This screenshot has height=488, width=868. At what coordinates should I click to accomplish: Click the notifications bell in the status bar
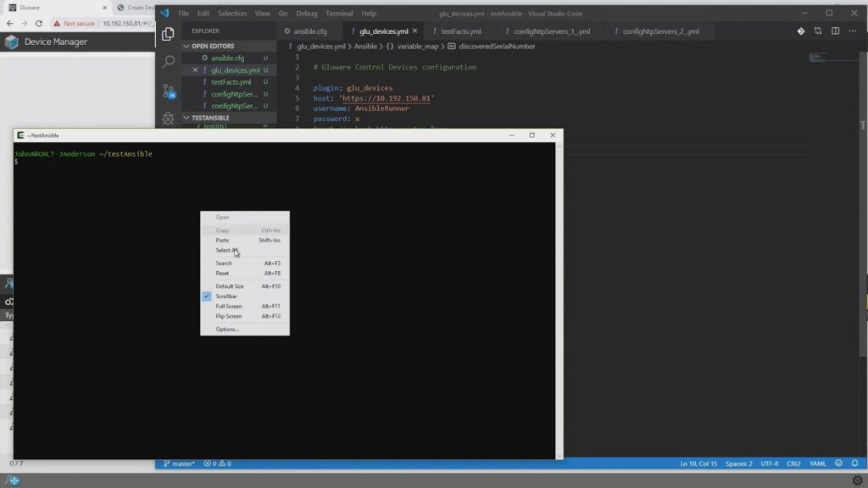tap(854, 463)
